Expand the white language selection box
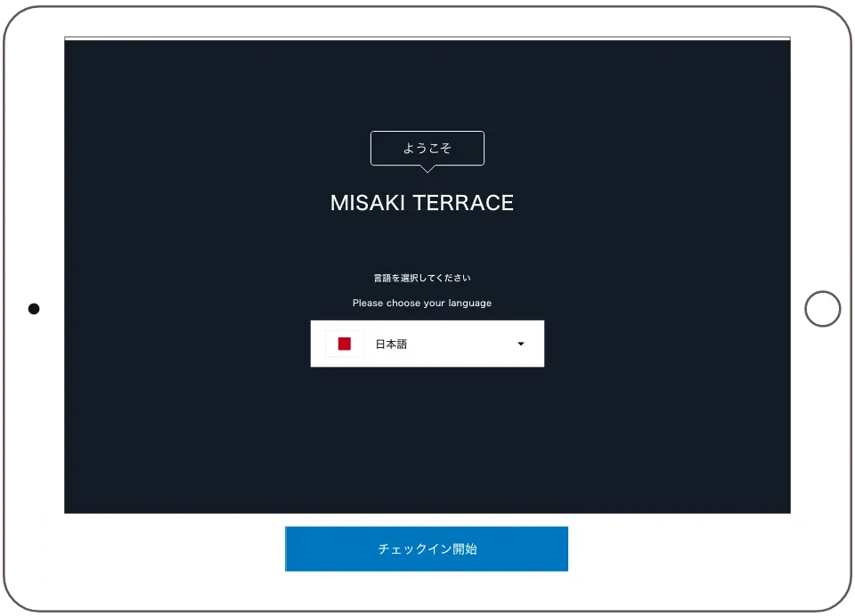Viewport: 855px width, 616px height. pyautogui.click(x=427, y=344)
